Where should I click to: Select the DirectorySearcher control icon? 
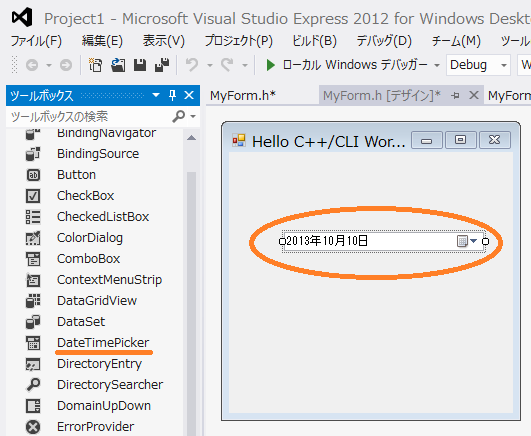[x=33, y=385]
